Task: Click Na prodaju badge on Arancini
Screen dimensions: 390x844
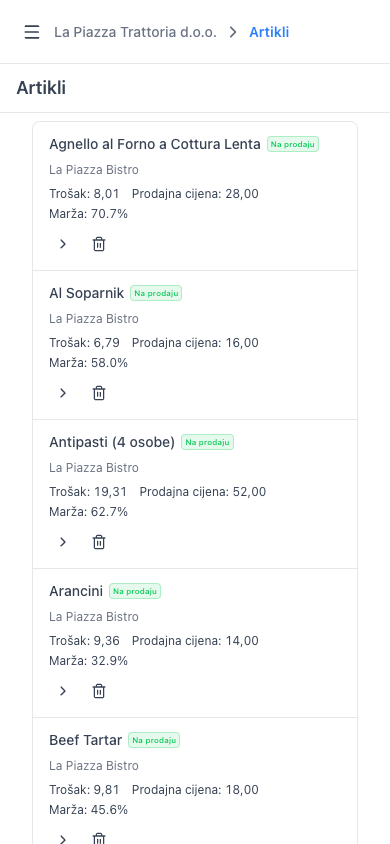Action: click(x=135, y=591)
